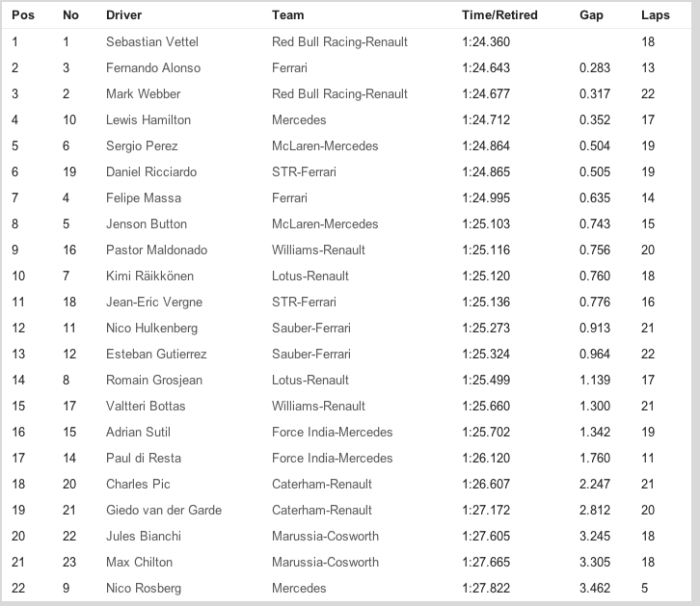Screen dimensions: 700x606
Task: Select Max Chilton's time 1:27.665
Action: click(486, 563)
